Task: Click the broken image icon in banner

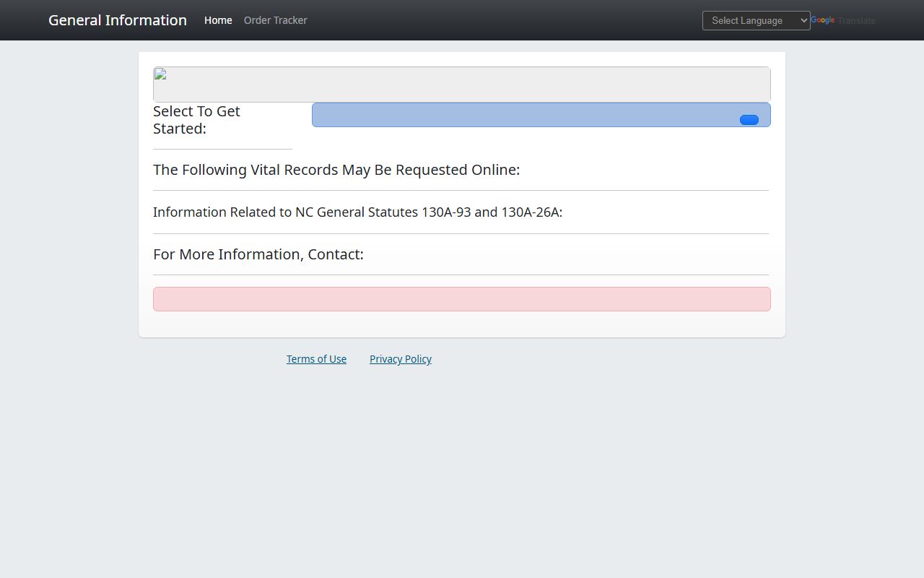Action: 160,74
